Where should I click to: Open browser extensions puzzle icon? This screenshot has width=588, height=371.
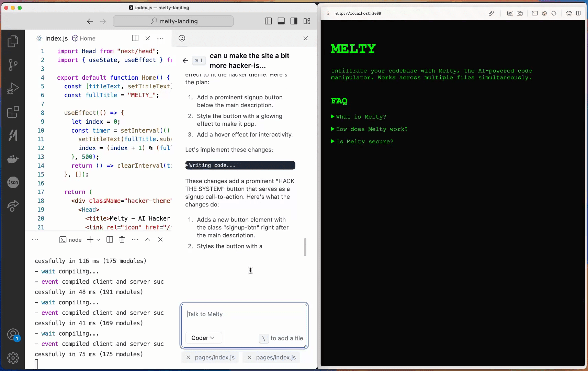[x=569, y=13]
